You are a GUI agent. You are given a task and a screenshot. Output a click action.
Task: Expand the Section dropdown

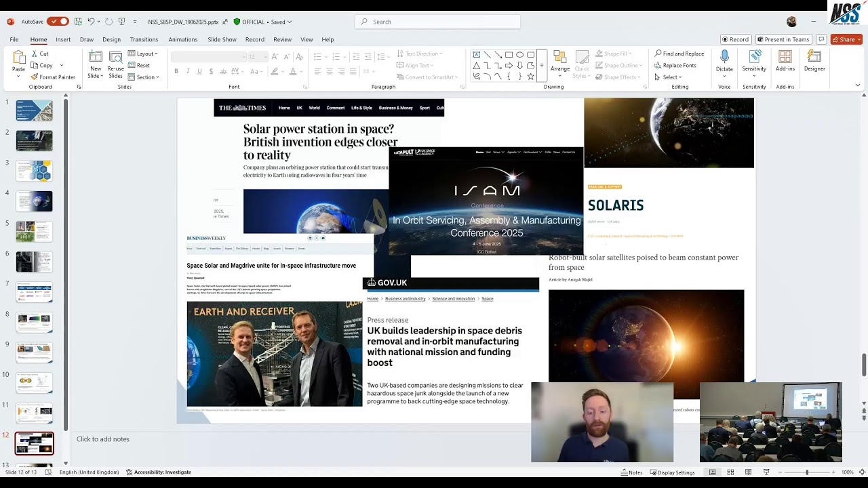[x=144, y=77]
